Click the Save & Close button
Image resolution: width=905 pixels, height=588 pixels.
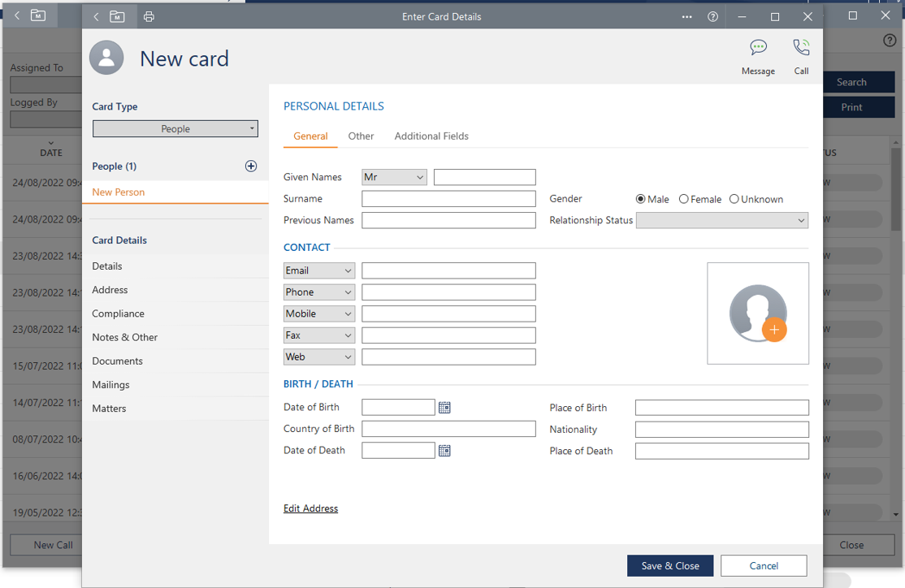669,566
